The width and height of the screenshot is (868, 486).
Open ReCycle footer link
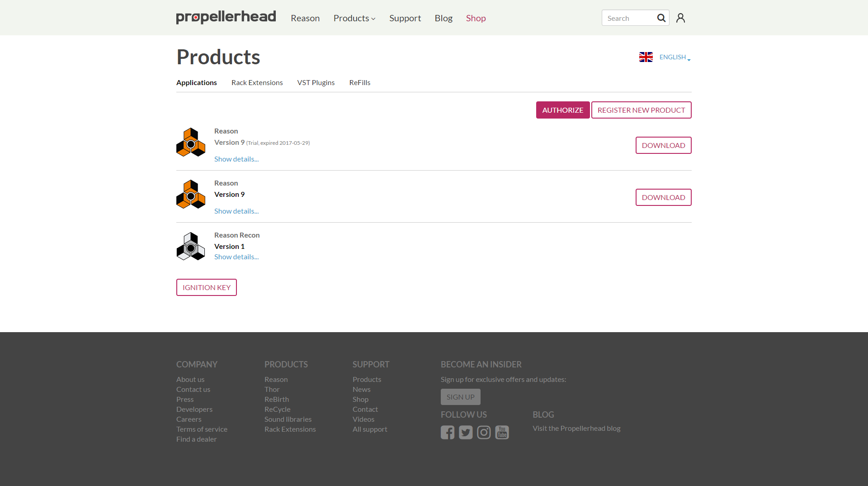pyautogui.click(x=278, y=409)
